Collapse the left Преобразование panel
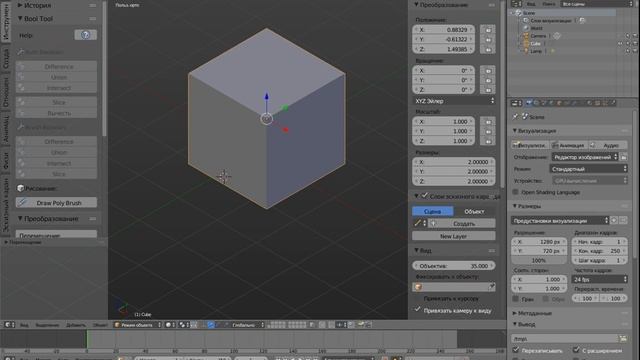 point(20,219)
